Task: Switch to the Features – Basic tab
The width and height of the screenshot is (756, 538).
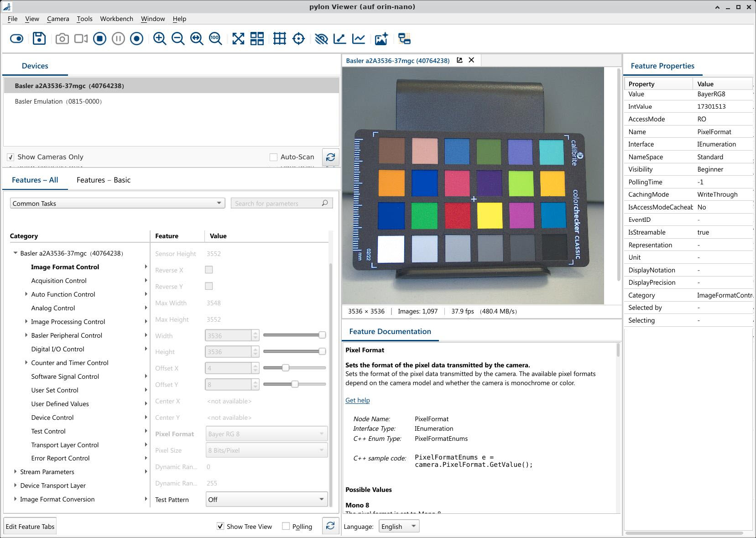Action: point(104,180)
